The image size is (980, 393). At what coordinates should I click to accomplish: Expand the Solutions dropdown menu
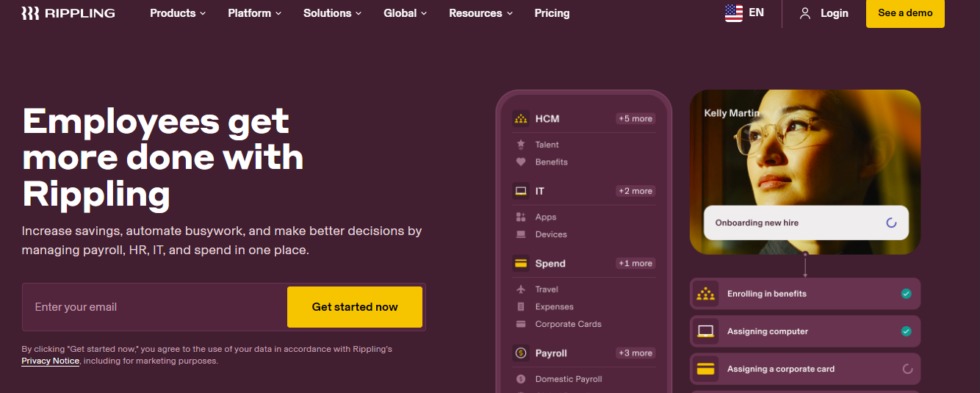click(x=333, y=13)
